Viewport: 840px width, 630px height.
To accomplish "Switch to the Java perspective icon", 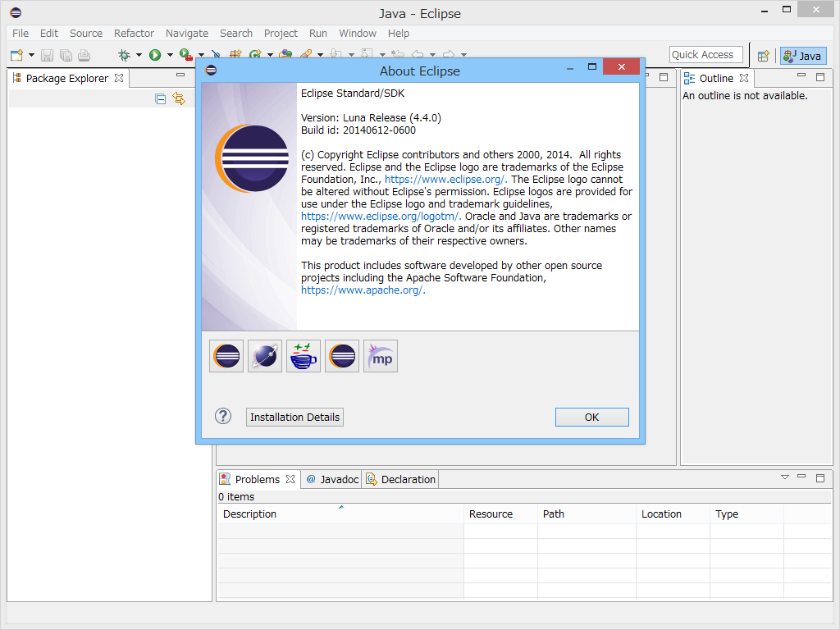I will (x=802, y=55).
